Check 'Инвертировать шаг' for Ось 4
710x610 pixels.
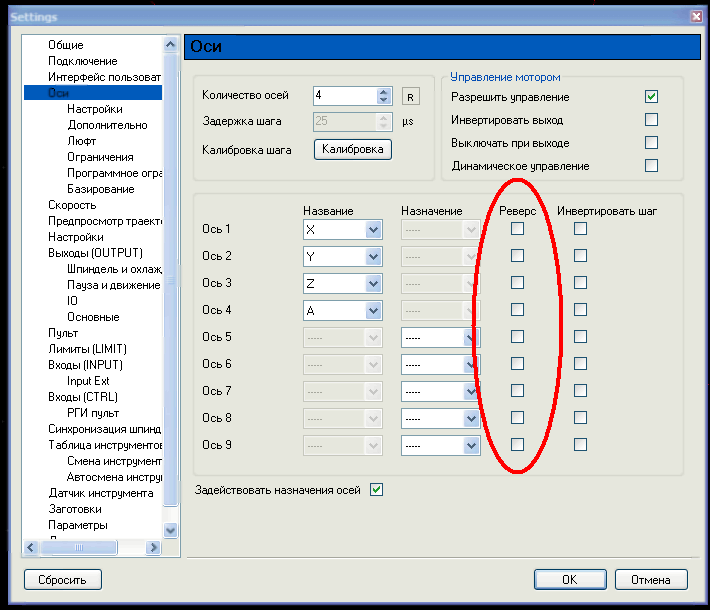point(580,310)
